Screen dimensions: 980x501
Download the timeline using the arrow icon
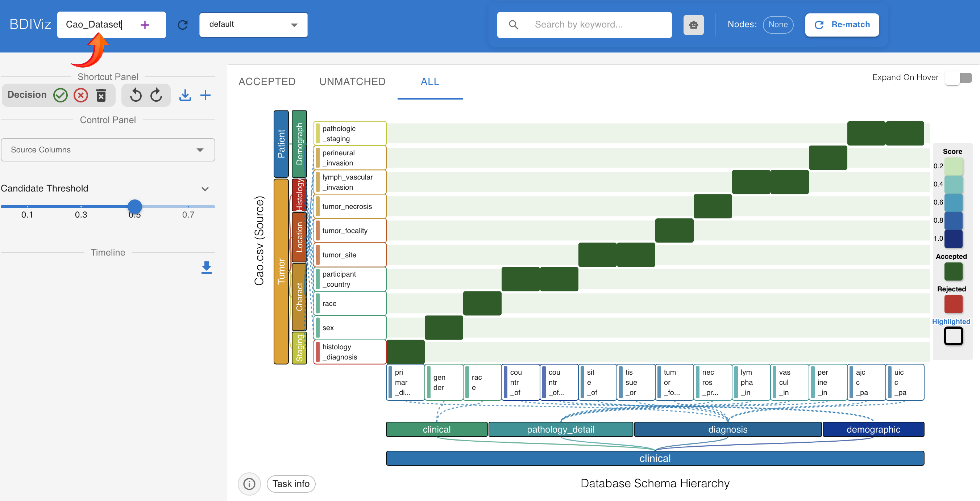(206, 267)
